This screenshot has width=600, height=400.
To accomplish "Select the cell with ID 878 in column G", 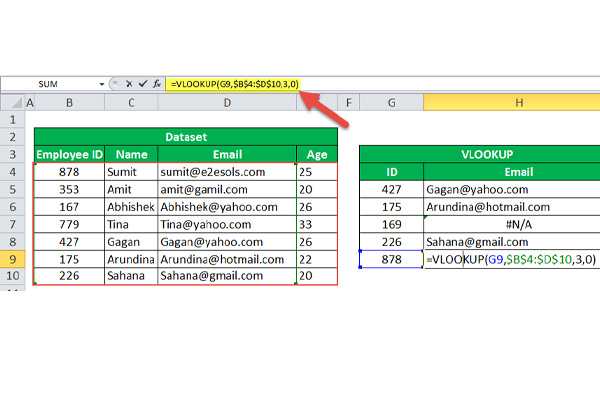I will click(391, 258).
